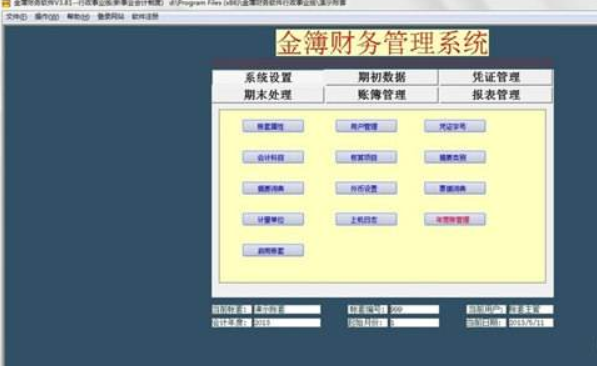Click the red 年度帐管理 button

pyautogui.click(x=455, y=219)
